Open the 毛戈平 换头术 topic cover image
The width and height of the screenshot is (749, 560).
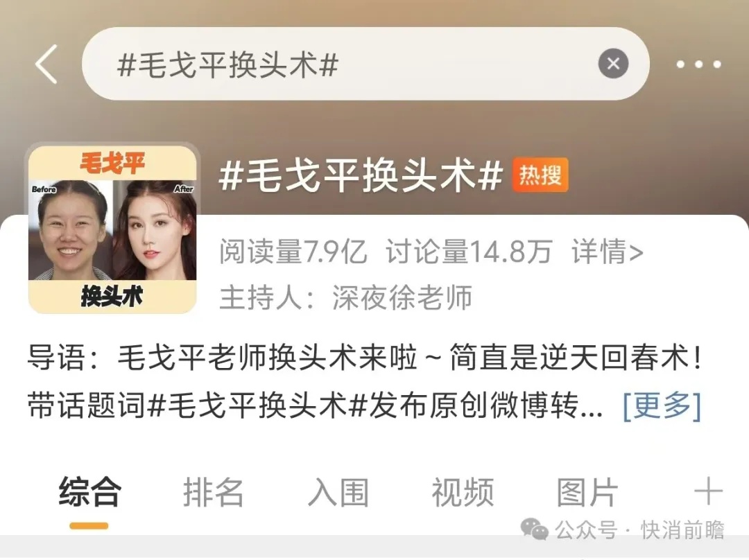coord(112,229)
